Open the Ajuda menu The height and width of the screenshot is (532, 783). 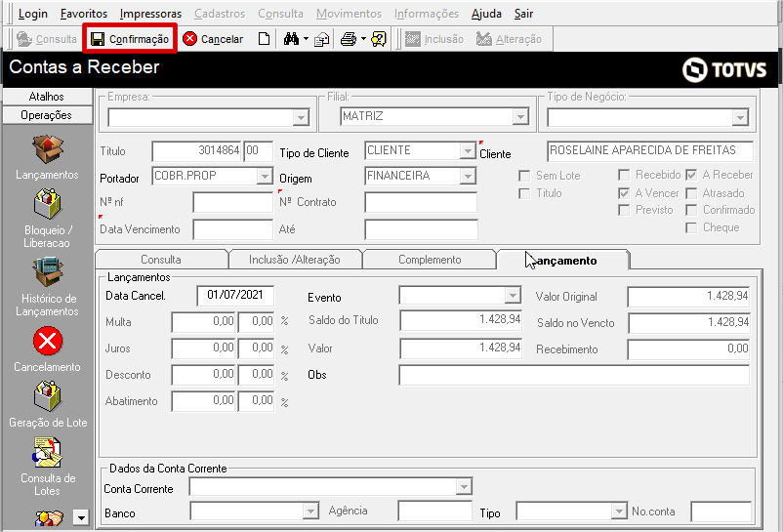tap(486, 14)
